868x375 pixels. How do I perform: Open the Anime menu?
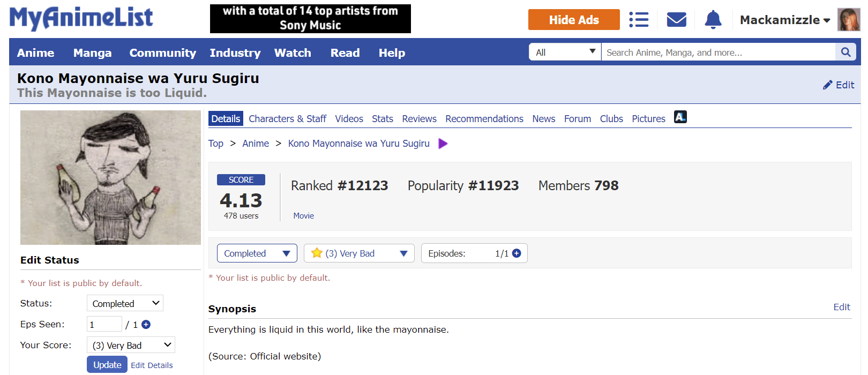[35, 52]
